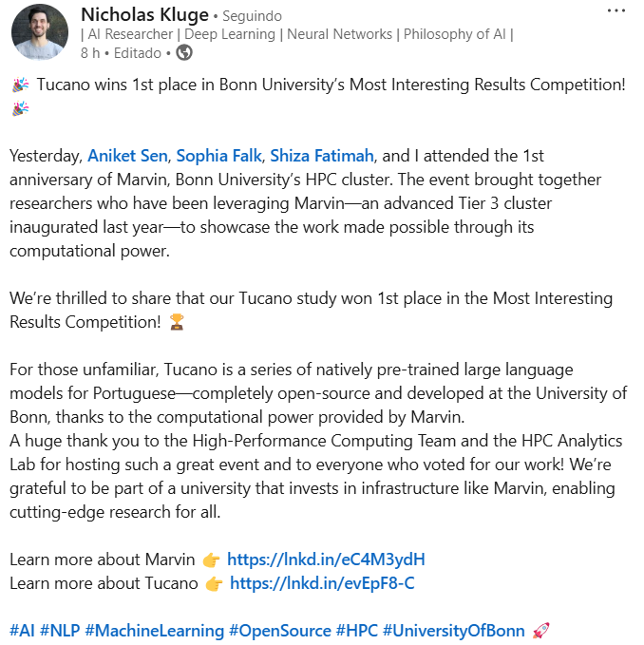This screenshot has width=644, height=645.
Task: Click the rocket emoji after the hashtags
Action: (541, 630)
